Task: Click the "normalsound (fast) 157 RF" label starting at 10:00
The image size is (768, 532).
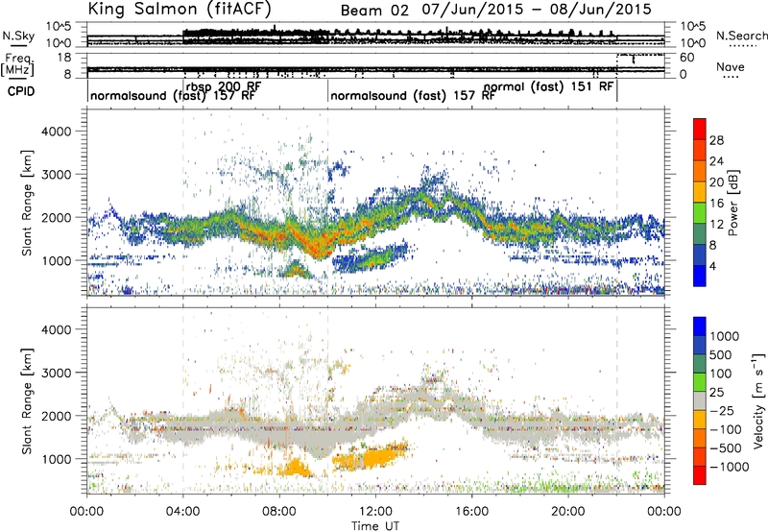Action: click(x=413, y=95)
